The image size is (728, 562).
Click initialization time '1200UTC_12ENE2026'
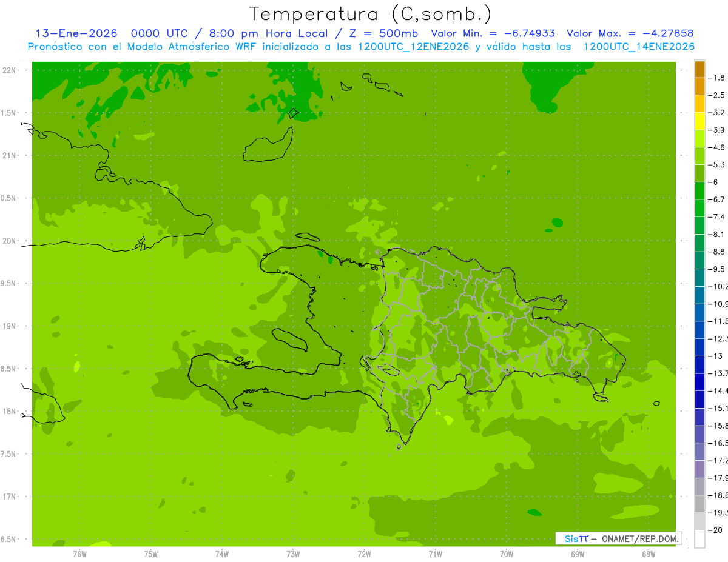(x=414, y=47)
